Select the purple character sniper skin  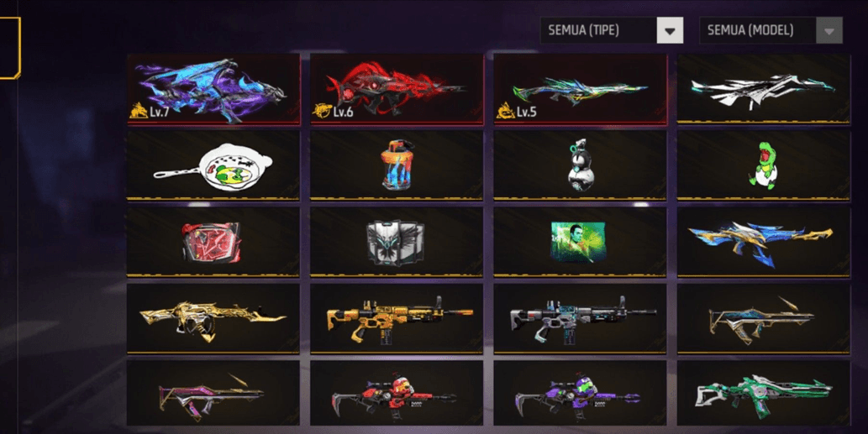tap(580, 393)
